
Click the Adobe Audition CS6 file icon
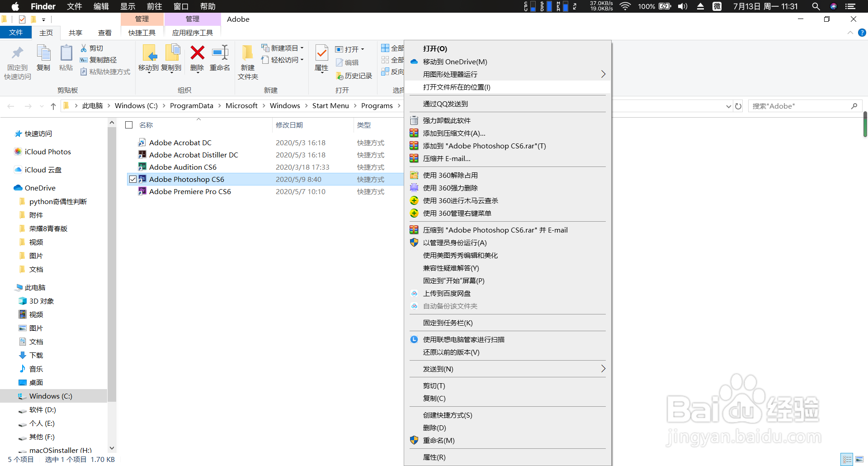(x=142, y=167)
